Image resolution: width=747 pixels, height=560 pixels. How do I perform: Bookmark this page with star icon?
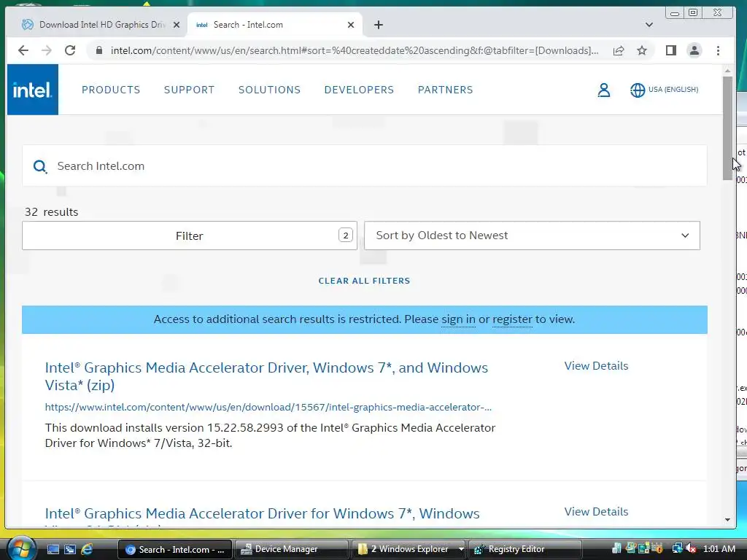(x=642, y=50)
